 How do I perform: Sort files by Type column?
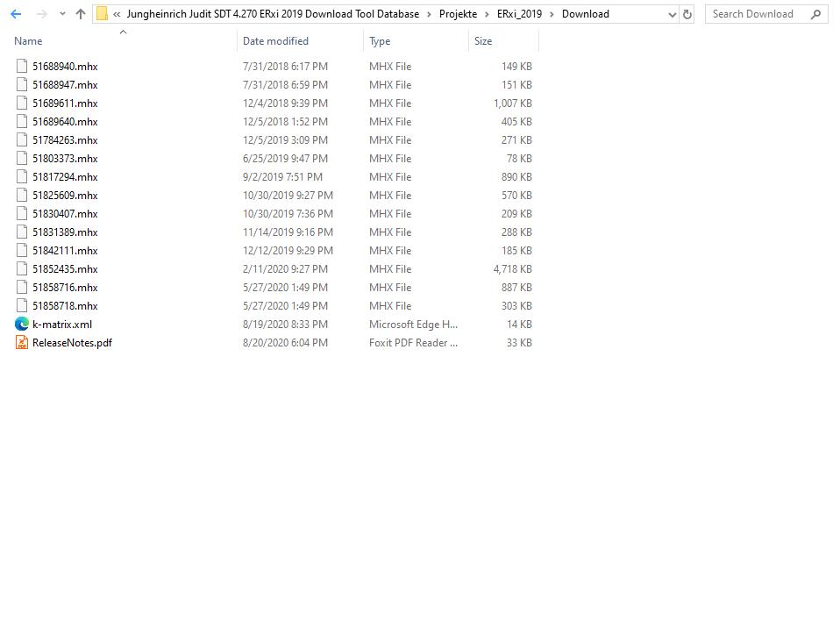(x=380, y=40)
